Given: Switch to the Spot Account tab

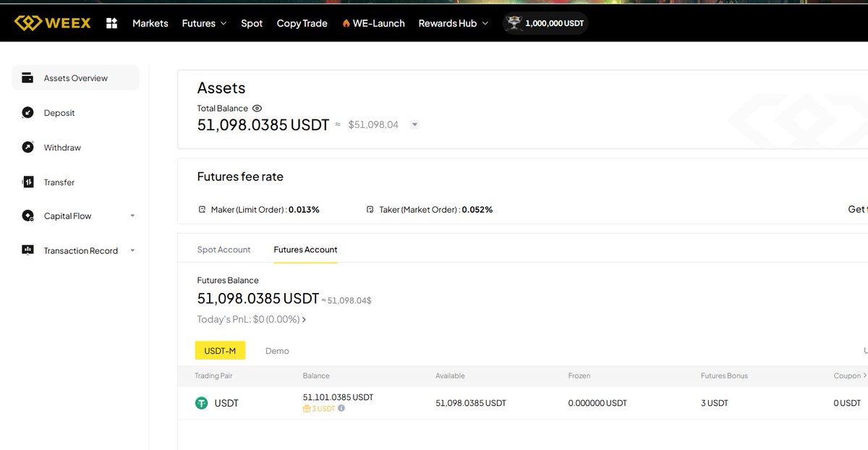Looking at the screenshot, I should pyautogui.click(x=224, y=250).
